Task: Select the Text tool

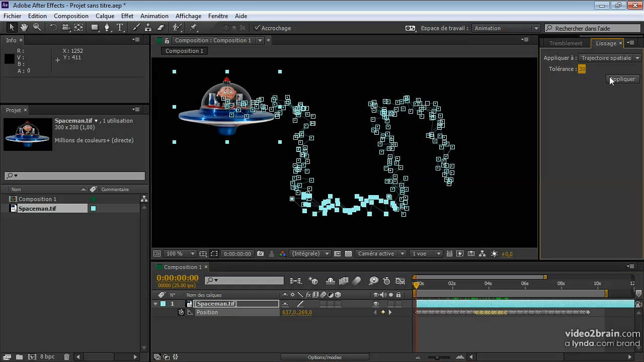Action: (x=120, y=28)
